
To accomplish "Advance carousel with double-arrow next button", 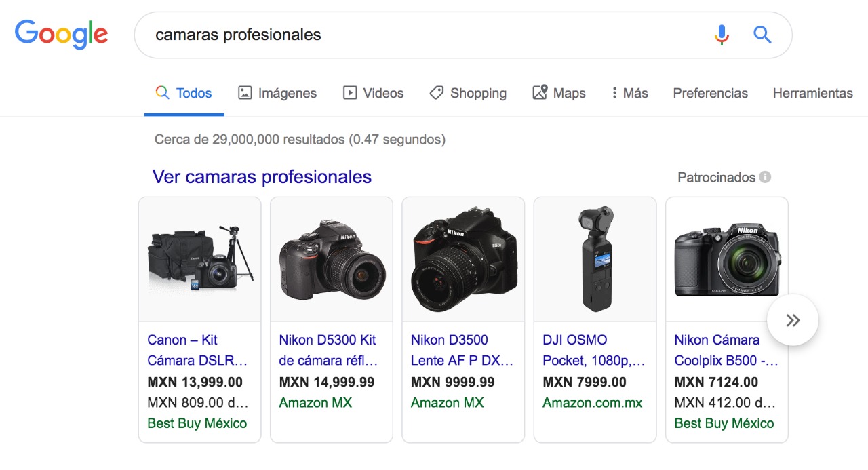I will (792, 320).
